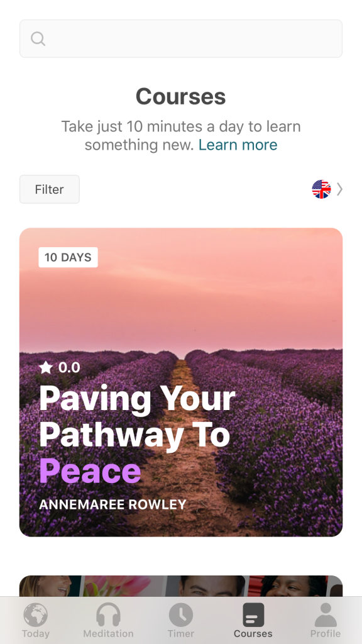Select Annemaree Rowley author name
This screenshot has width=362, height=644.
pos(113,504)
